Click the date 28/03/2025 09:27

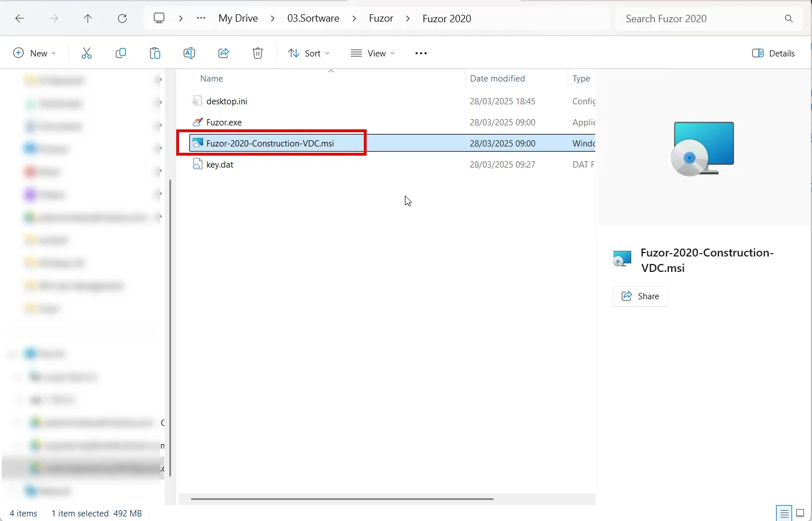click(502, 164)
